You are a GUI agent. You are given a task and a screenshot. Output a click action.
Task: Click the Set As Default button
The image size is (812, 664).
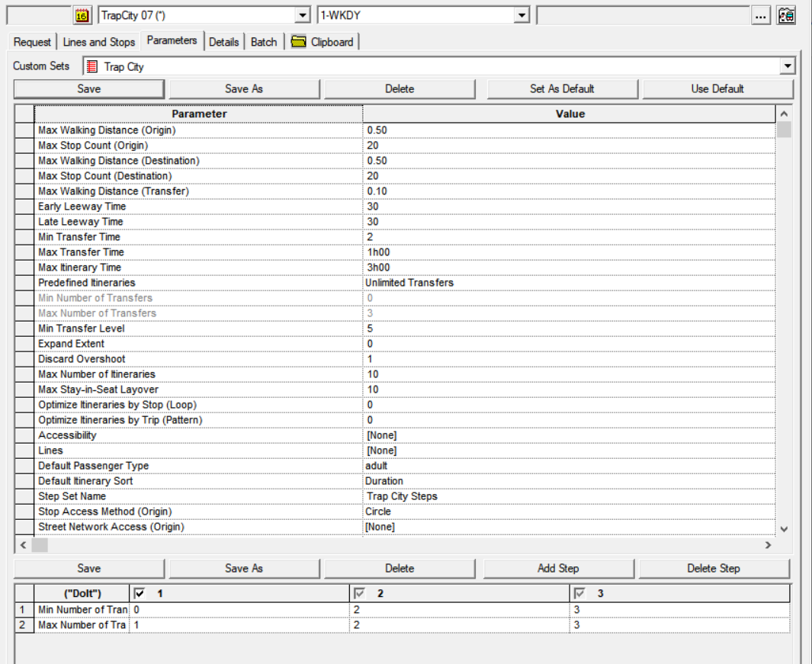pyautogui.click(x=562, y=88)
